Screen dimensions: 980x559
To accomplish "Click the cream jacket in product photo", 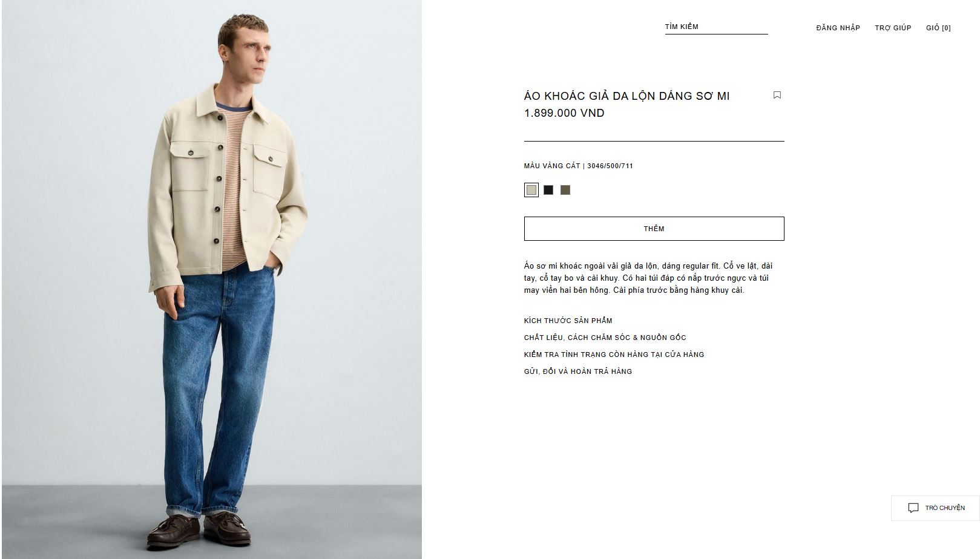I will (227, 188).
